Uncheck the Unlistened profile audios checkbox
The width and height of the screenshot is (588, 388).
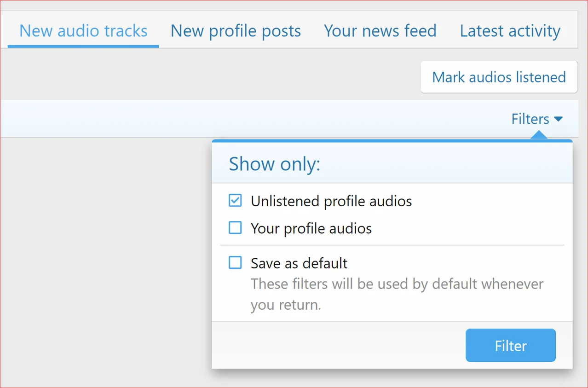pos(235,201)
